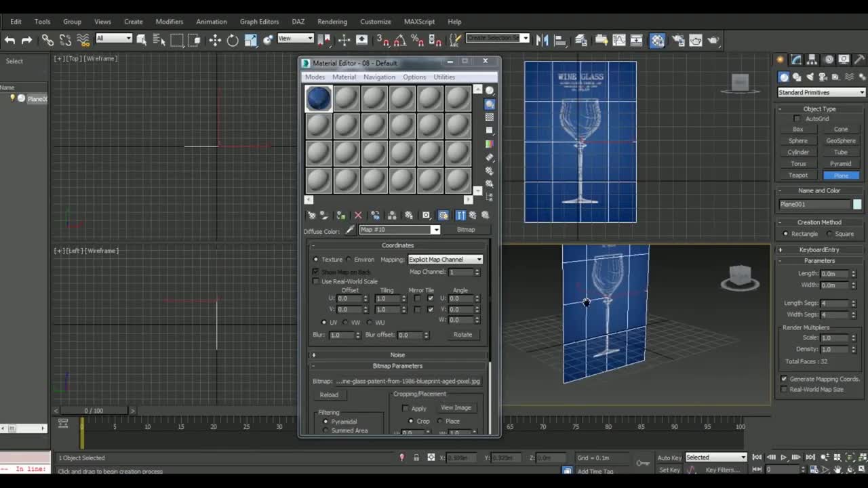
Task: Open the Selected key filter dropdown
Action: (x=715, y=457)
